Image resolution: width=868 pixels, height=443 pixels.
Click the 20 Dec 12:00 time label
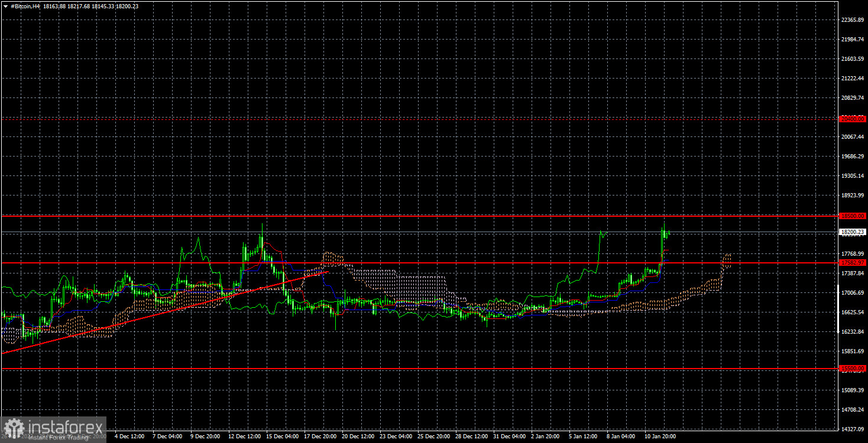tap(358, 437)
